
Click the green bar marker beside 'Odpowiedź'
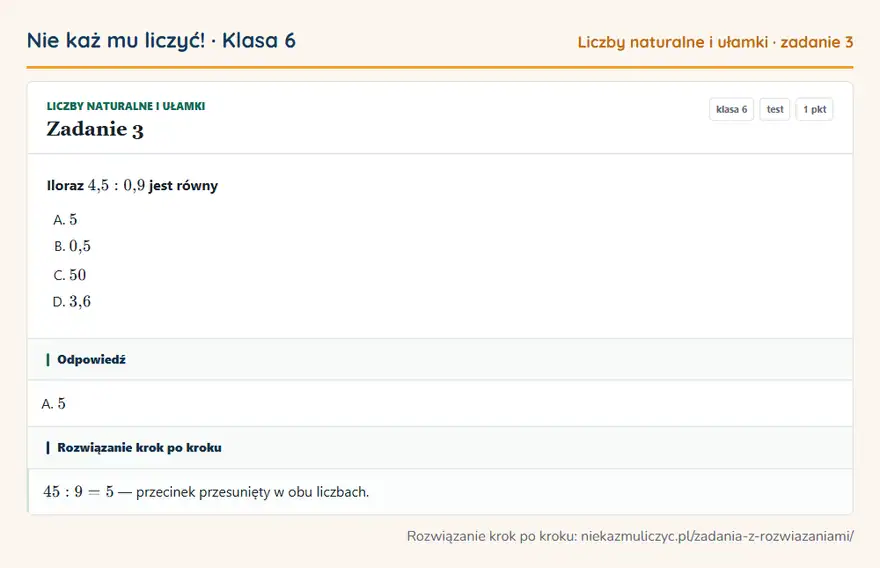tap(48, 359)
